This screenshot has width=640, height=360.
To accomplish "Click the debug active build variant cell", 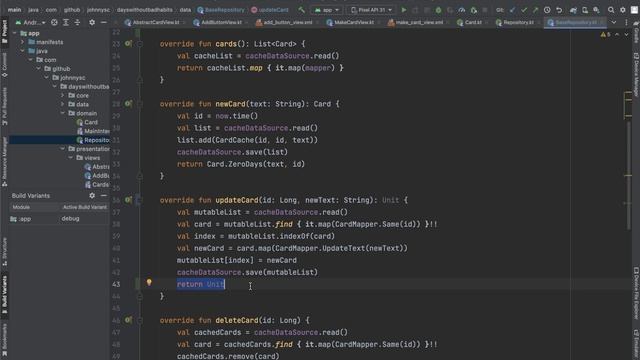I will click(x=84, y=219).
